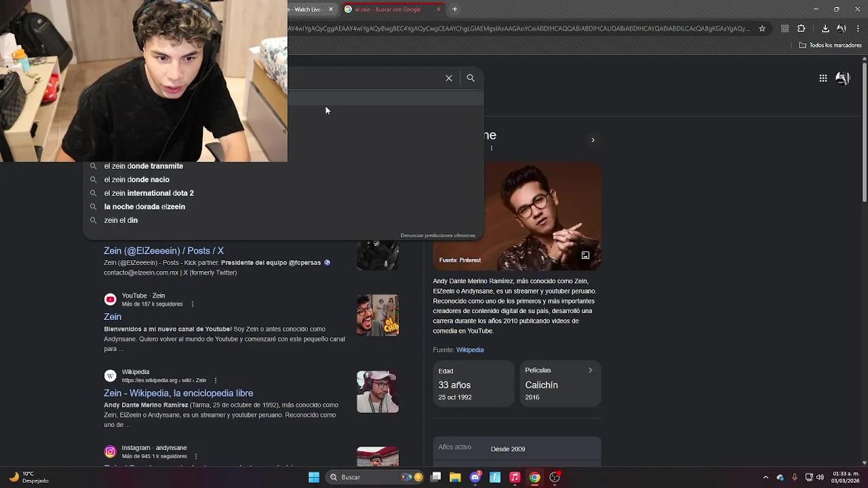
Task: Open File Explorer from the taskbar
Action: [455, 477]
